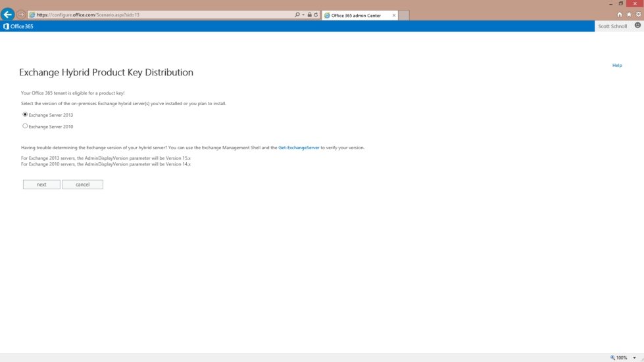Viewport: 644px width, 362px height.
Task: Open Favorites star icon
Action: (x=629, y=14)
